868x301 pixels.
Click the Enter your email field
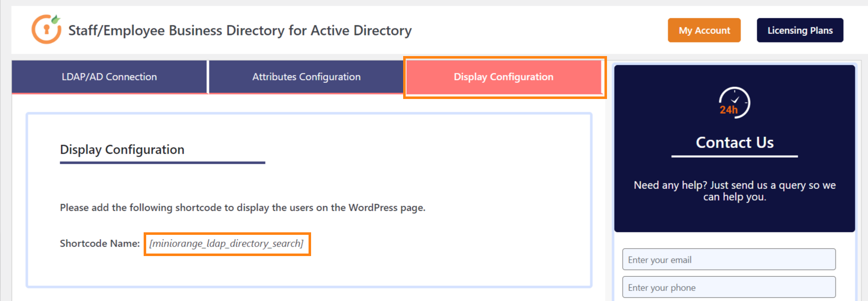click(729, 260)
